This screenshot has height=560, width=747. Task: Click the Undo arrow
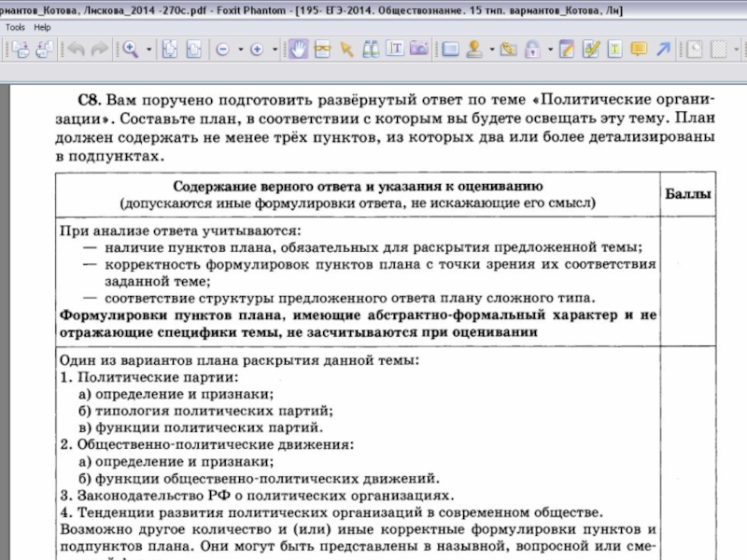(x=77, y=49)
